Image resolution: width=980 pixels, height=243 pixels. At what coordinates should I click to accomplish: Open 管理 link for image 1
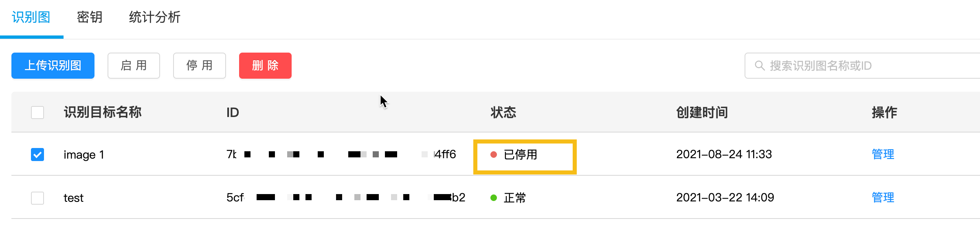(883, 155)
